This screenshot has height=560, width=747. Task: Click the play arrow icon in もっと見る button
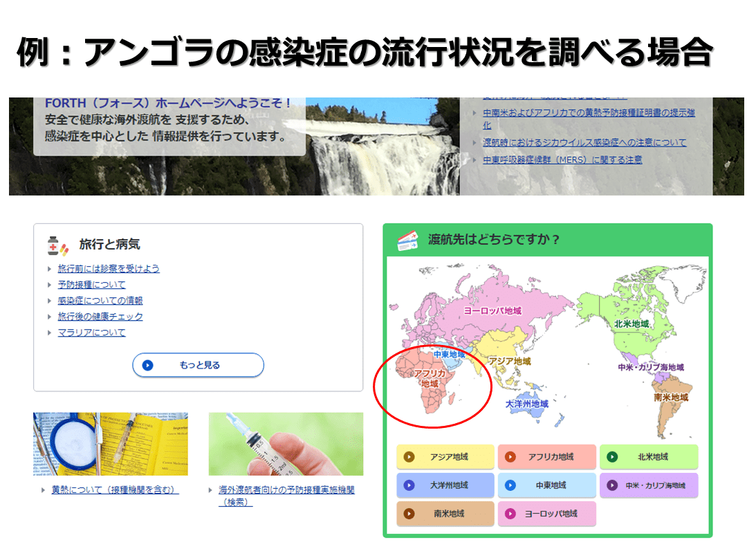(x=147, y=365)
